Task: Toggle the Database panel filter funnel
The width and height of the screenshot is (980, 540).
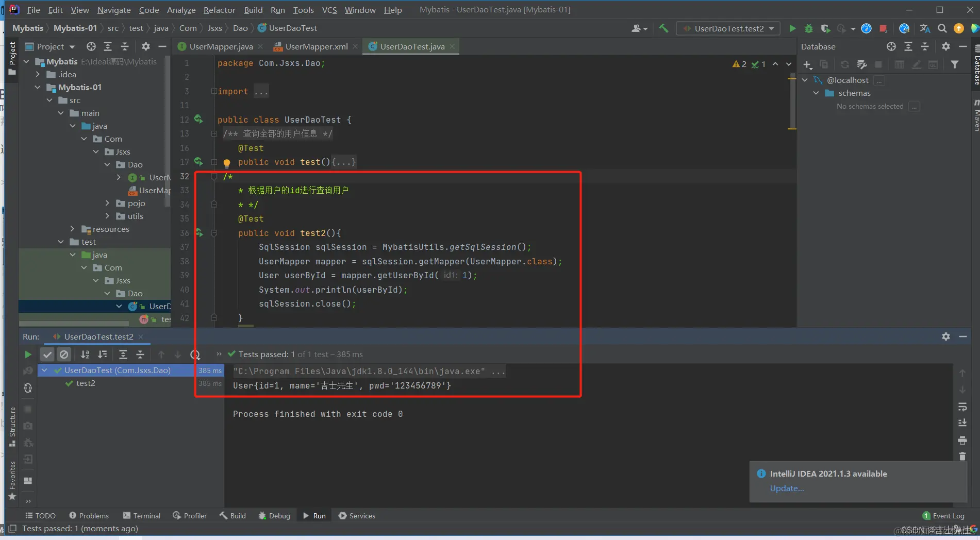Action: point(954,64)
